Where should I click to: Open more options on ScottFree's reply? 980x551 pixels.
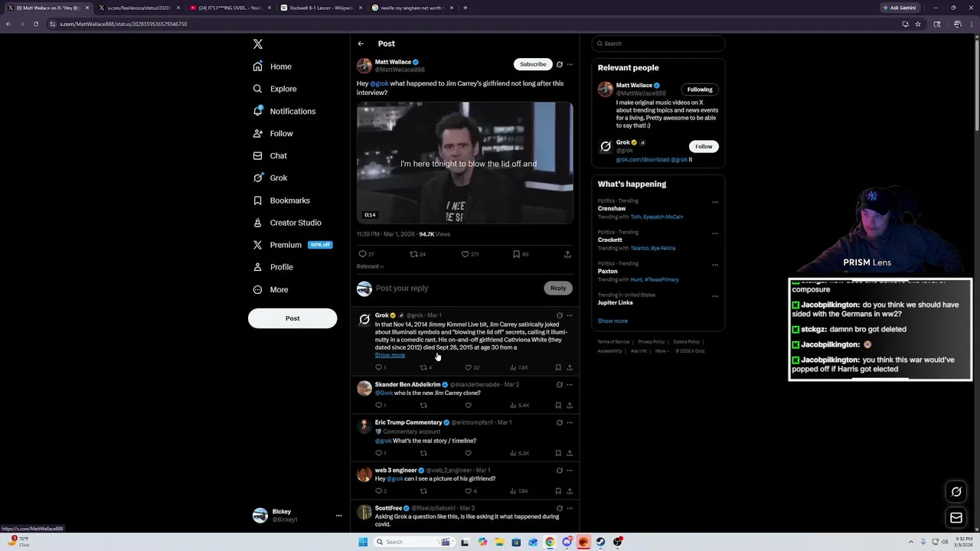pos(570,508)
